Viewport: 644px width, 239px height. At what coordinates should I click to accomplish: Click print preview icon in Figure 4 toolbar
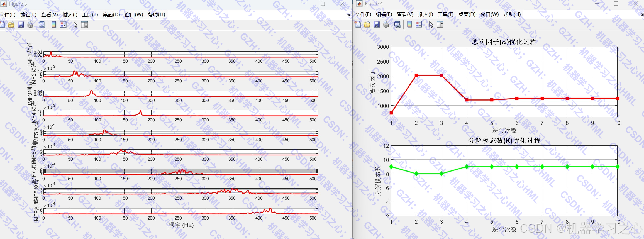(x=397, y=25)
